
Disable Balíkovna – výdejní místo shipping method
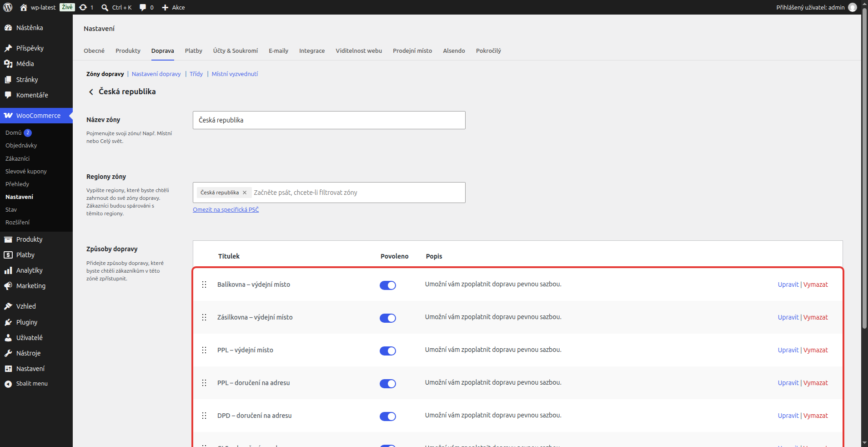coord(388,285)
